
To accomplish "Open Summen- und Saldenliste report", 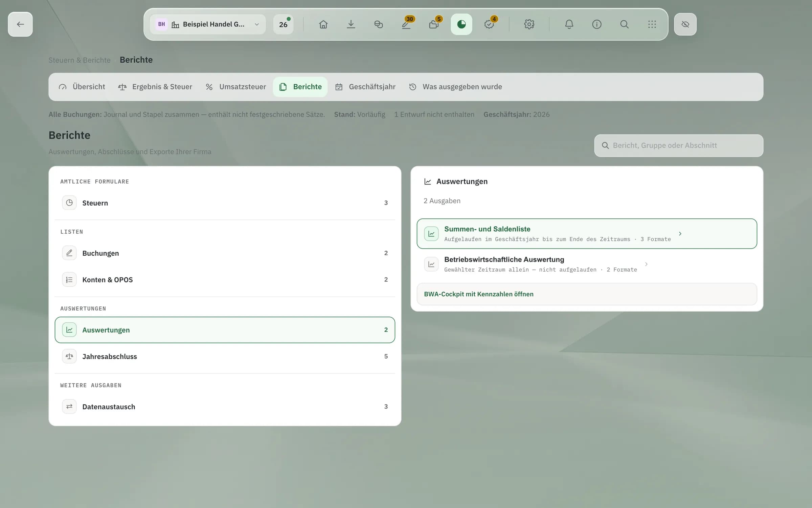I will pos(587,234).
